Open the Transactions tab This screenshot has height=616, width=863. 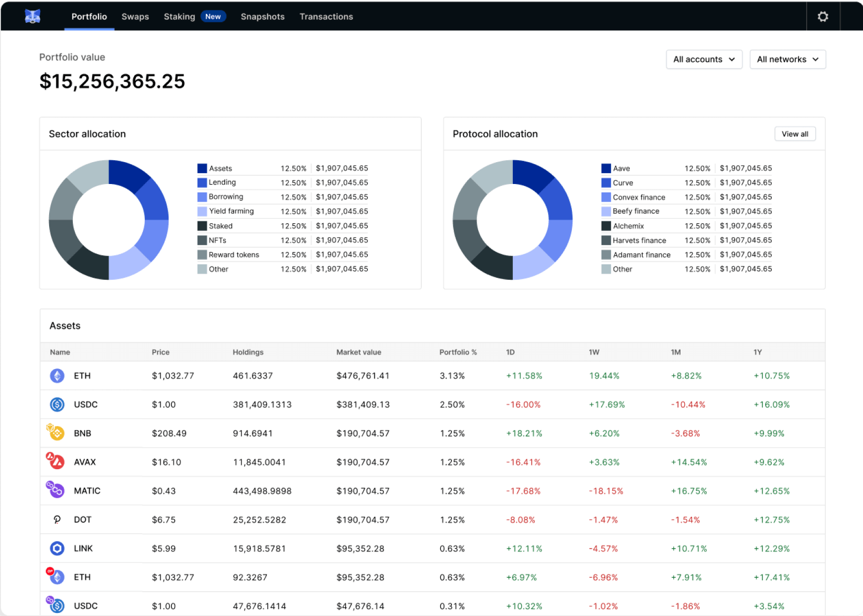(x=326, y=17)
